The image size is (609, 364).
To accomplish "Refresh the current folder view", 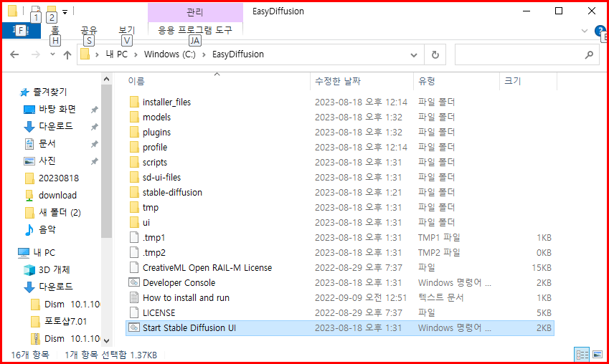I will [x=435, y=54].
